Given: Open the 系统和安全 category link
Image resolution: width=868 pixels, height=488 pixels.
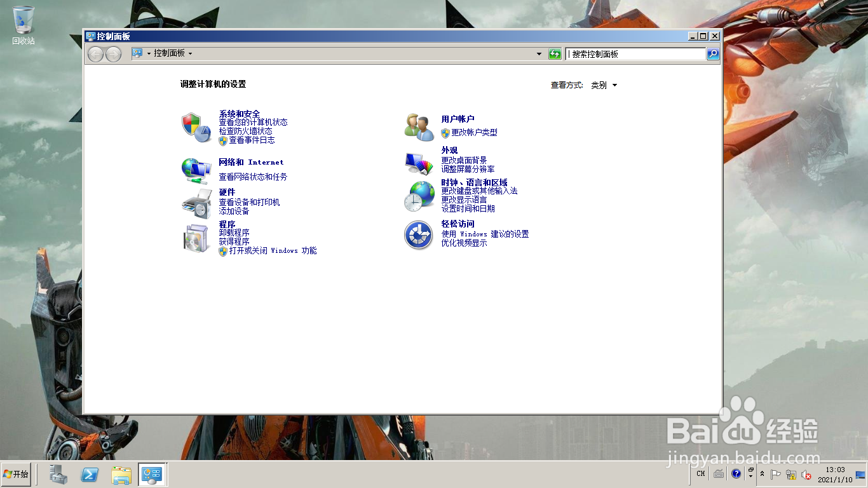Looking at the screenshot, I should (240, 114).
